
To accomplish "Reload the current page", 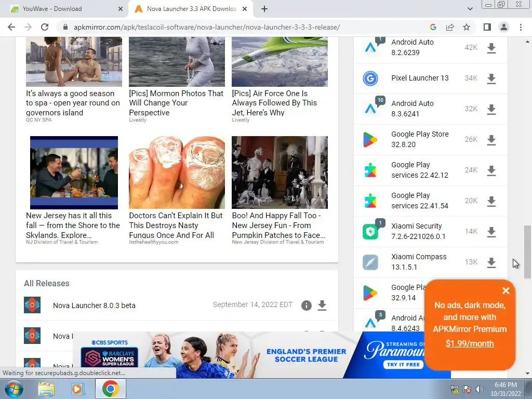I will [45, 27].
